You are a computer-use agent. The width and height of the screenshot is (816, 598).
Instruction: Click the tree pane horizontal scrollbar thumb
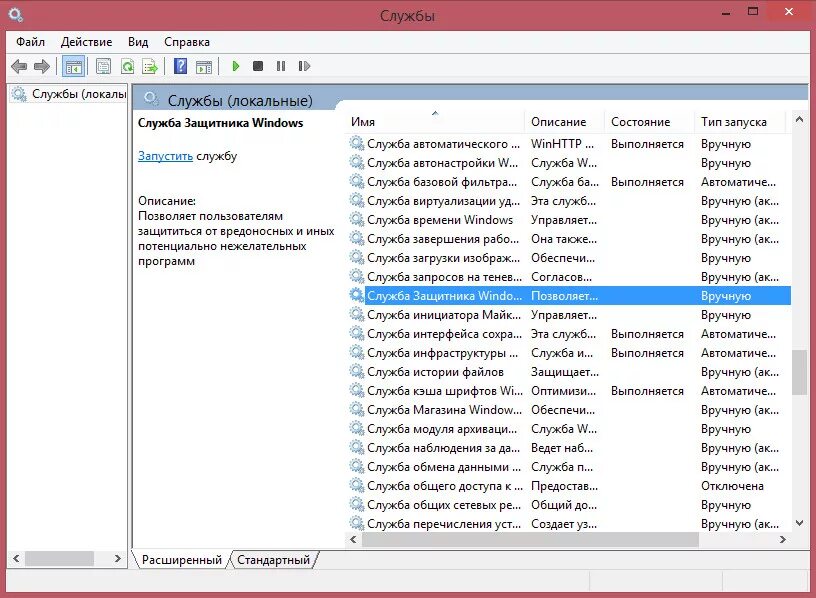coord(59,558)
